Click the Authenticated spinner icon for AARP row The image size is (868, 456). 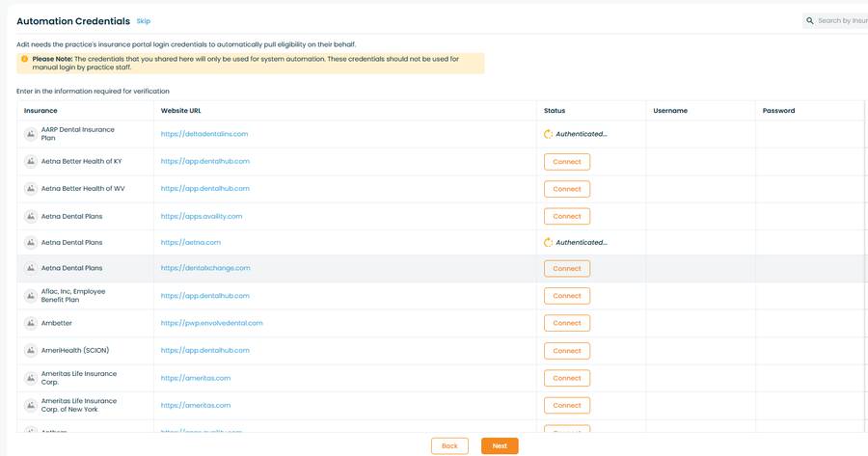[x=548, y=134]
